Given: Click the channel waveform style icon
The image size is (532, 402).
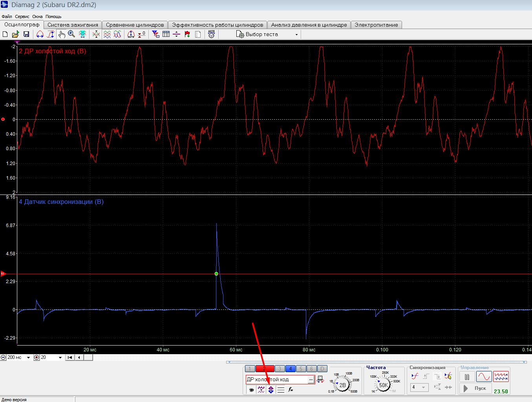Looking at the screenshot, I should [261, 389].
